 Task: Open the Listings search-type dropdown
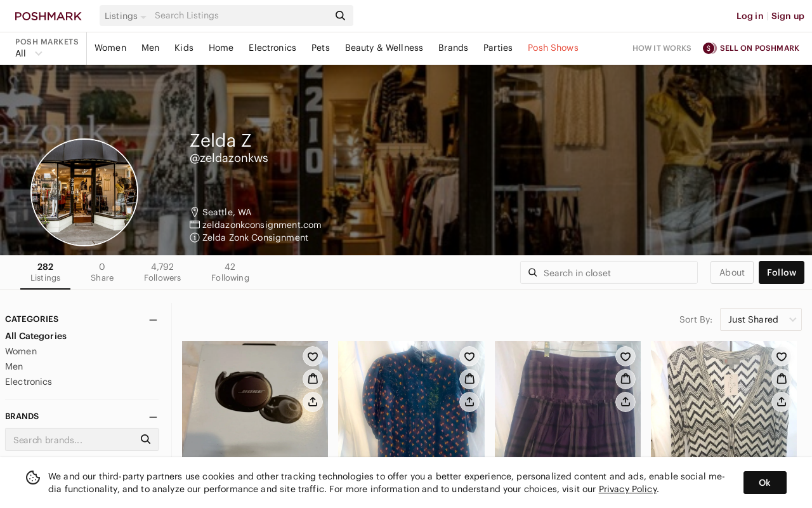[125, 16]
